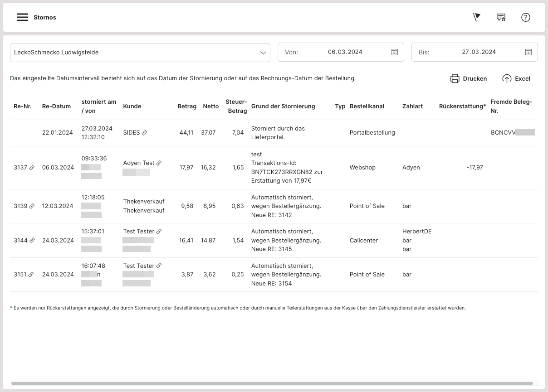Click link icon next to invoice 3151

(32, 275)
